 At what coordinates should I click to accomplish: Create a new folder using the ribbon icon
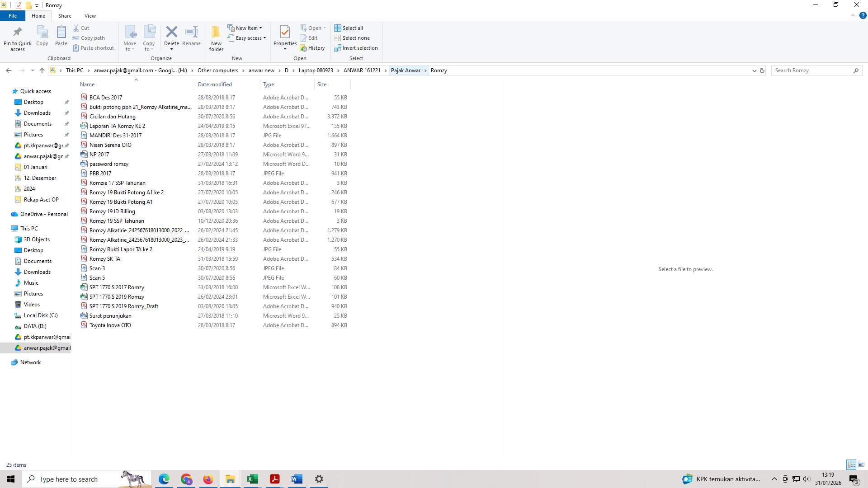point(216,38)
